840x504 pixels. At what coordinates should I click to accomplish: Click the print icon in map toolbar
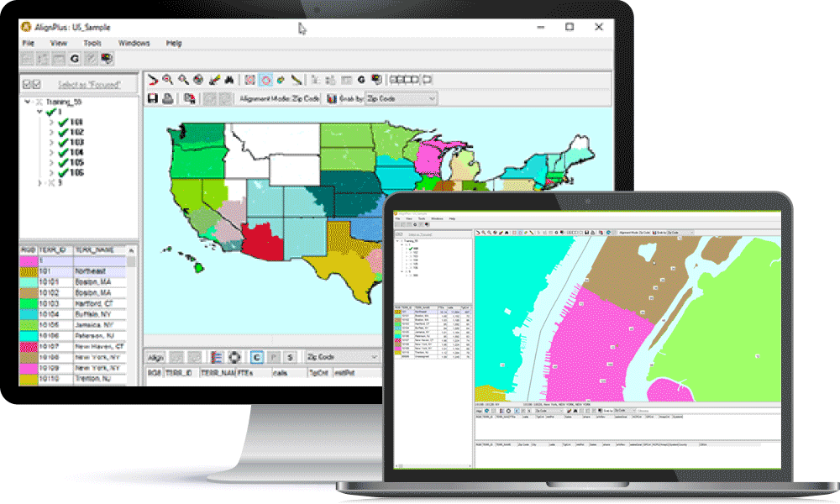tap(167, 98)
